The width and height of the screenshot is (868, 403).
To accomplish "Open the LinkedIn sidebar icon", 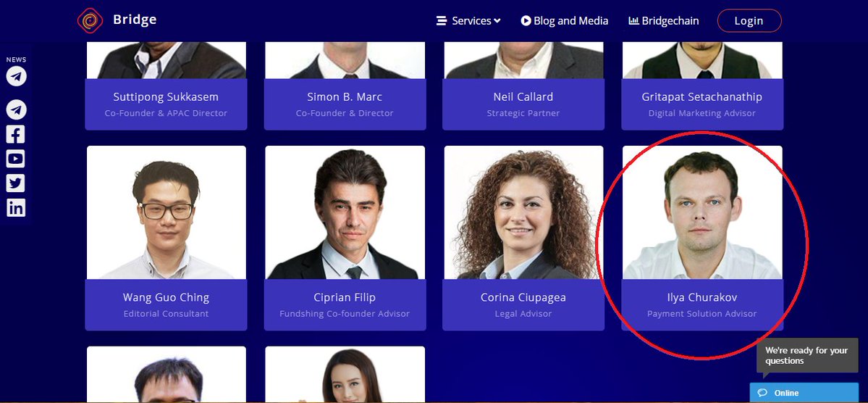I will coord(15,208).
